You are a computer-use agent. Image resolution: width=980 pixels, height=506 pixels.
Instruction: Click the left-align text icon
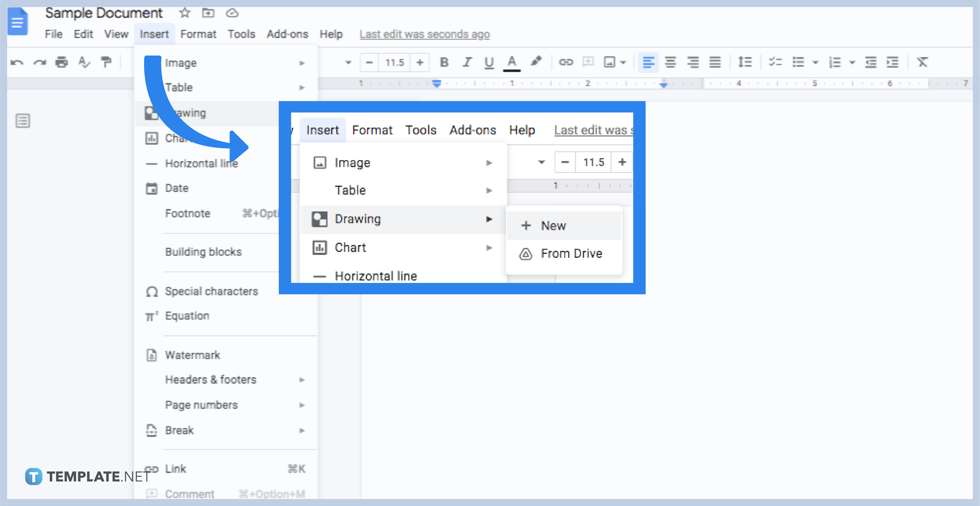click(647, 63)
